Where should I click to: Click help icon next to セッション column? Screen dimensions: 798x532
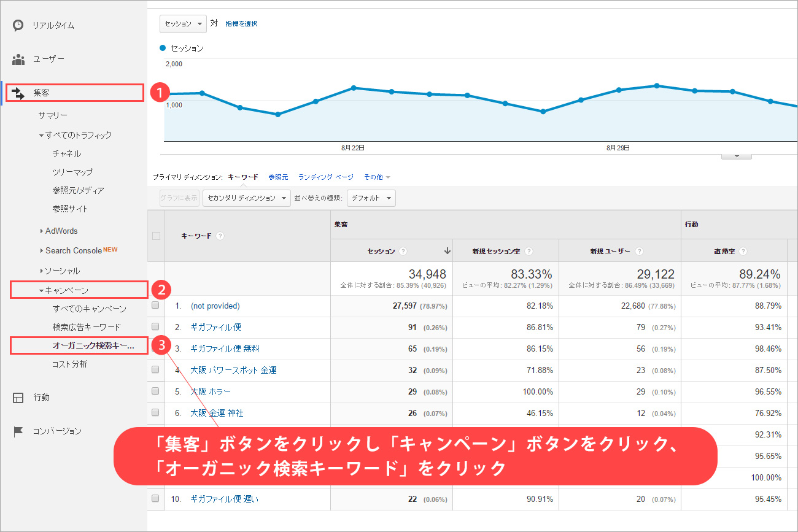pos(403,252)
